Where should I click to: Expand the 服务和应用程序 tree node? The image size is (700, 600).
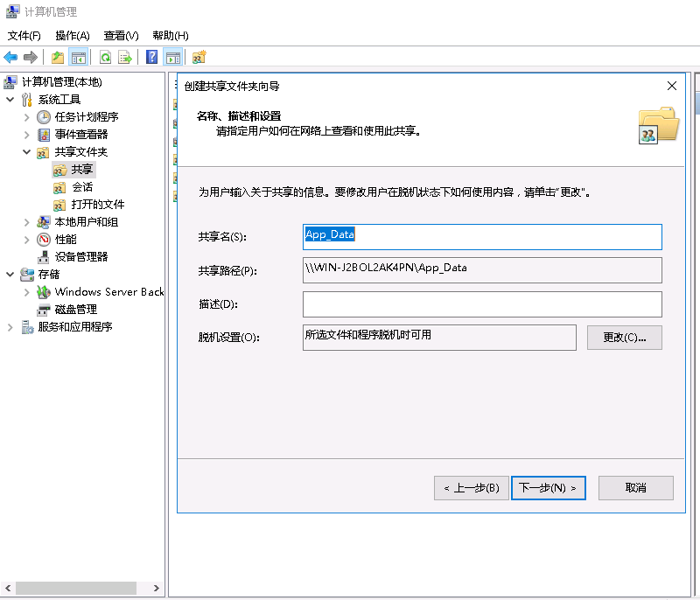(10, 327)
